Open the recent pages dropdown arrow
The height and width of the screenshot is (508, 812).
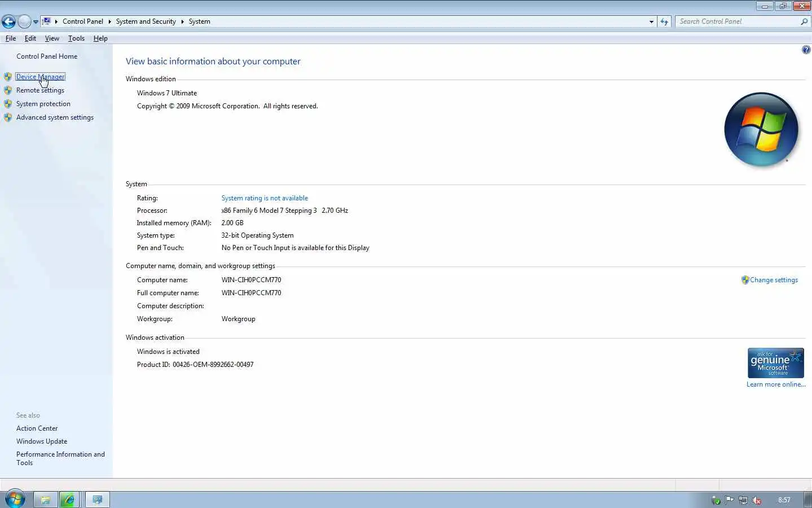click(36, 22)
